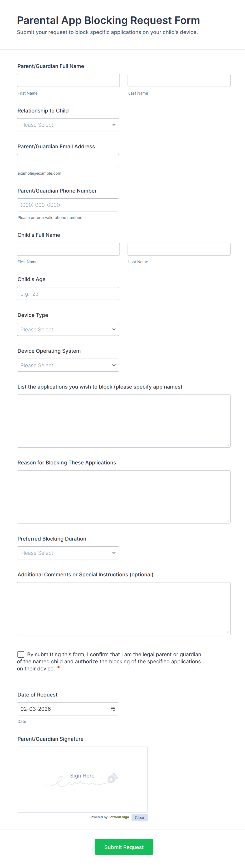The width and height of the screenshot is (245, 868).
Task: Select the Parent/Guardian Phone Number field
Action: pyautogui.click(x=68, y=205)
